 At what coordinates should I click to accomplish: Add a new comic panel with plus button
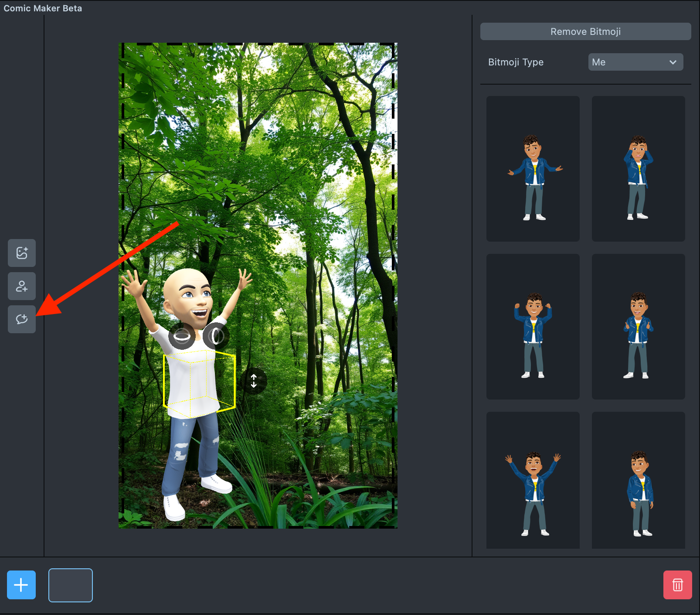click(21, 585)
